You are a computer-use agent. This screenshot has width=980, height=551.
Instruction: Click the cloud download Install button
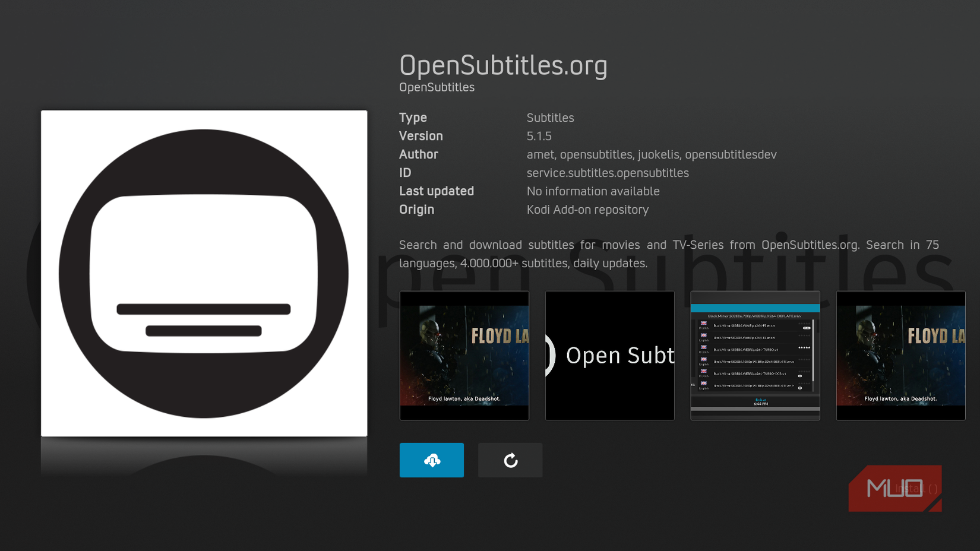click(x=432, y=460)
